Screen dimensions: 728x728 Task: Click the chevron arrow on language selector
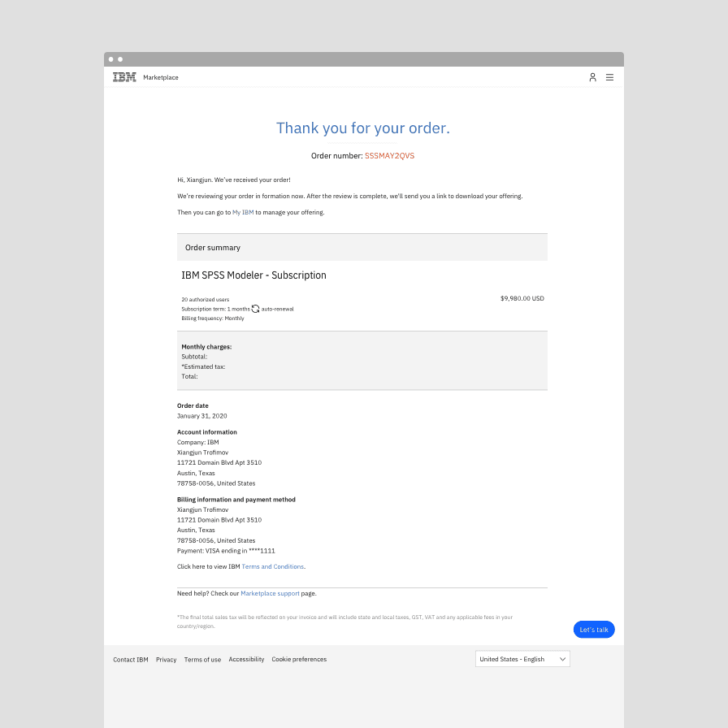pyautogui.click(x=562, y=659)
